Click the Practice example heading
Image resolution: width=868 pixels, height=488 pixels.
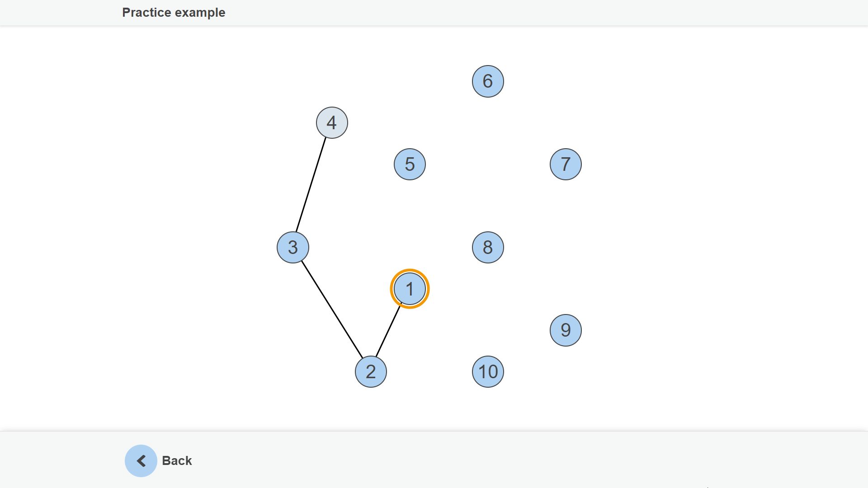pyautogui.click(x=174, y=13)
